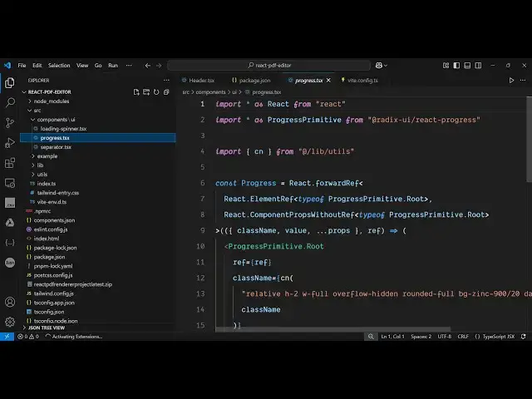The image size is (532, 399).
Task: Go forward with the right arrow
Action: point(159,66)
